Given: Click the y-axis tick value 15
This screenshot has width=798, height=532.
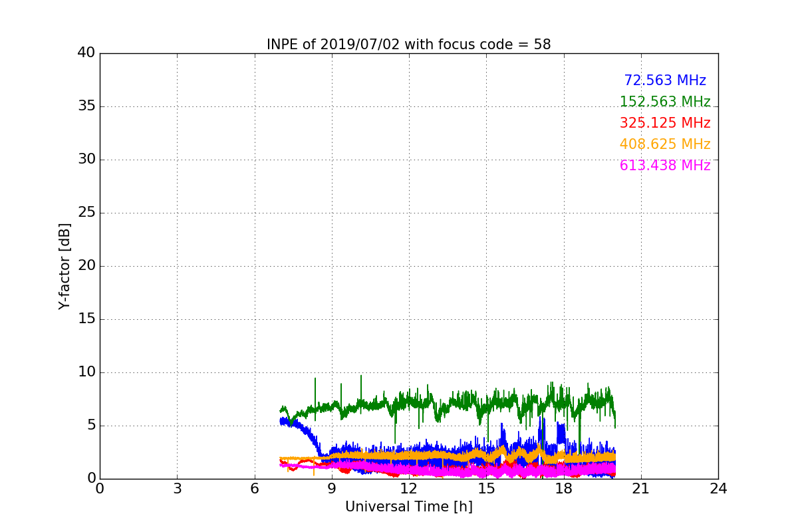Looking at the screenshot, I should (x=86, y=319).
